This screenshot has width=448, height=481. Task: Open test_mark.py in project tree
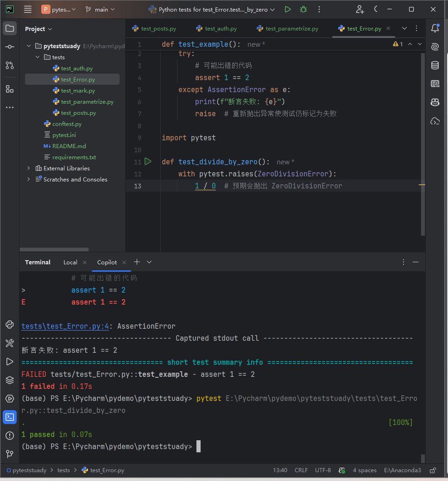point(74,90)
